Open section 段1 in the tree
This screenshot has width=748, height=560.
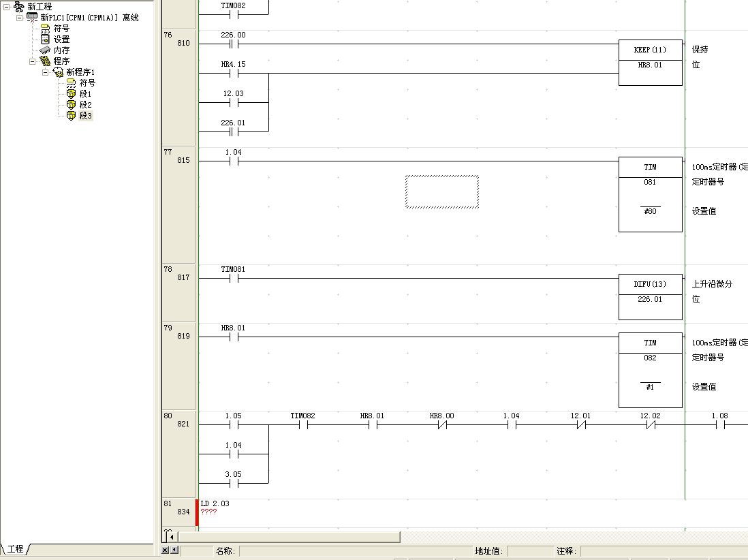click(84, 94)
